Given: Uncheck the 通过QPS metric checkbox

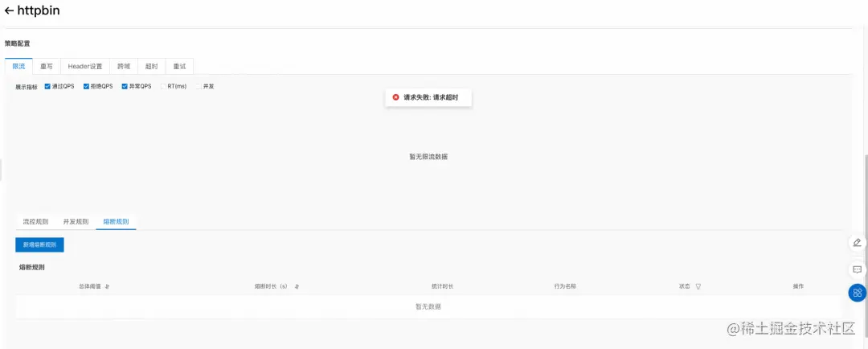Looking at the screenshot, I should click(x=47, y=86).
